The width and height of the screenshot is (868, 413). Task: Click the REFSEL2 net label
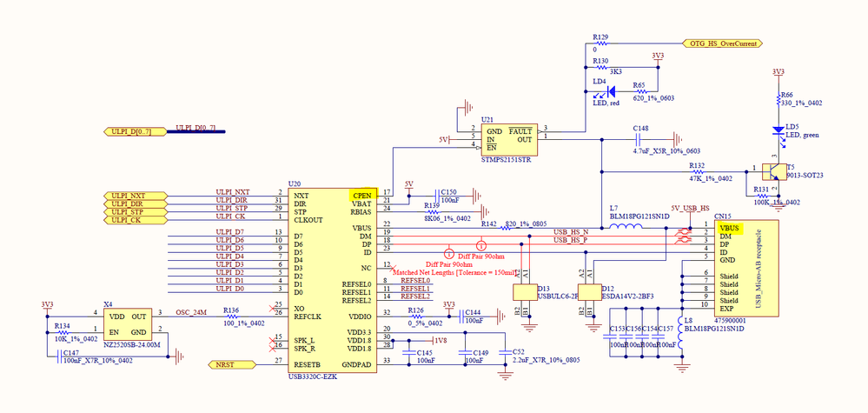point(415,296)
